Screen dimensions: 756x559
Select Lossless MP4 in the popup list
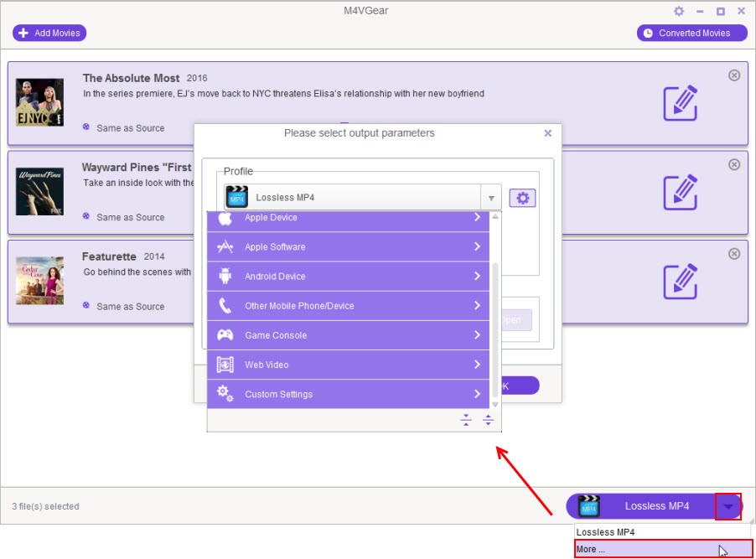point(663,532)
